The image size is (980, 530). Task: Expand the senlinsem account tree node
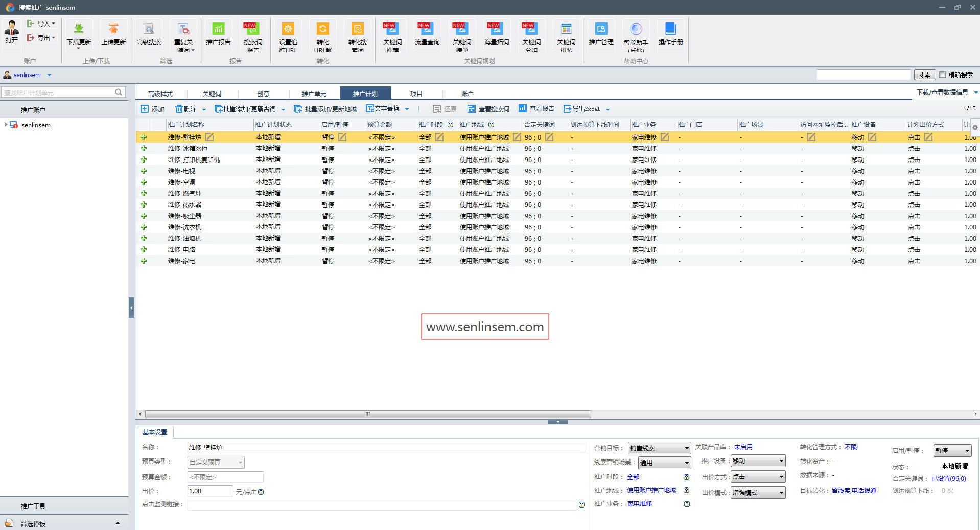click(6, 125)
